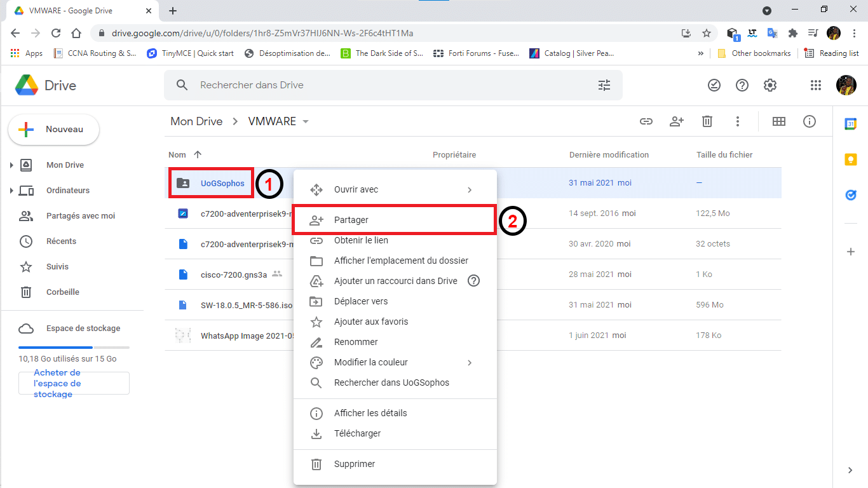This screenshot has height=488, width=868.
Task: Open the Google apps grid
Action: coord(816,85)
